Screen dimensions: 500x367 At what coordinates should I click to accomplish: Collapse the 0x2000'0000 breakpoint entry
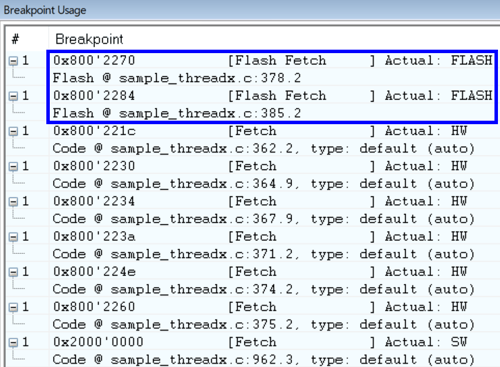tap(13, 343)
